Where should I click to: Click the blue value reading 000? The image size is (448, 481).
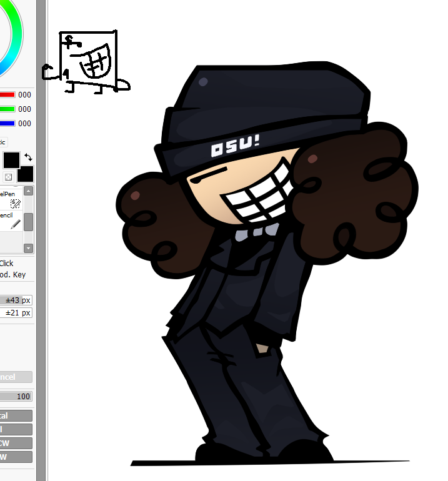[x=24, y=124]
